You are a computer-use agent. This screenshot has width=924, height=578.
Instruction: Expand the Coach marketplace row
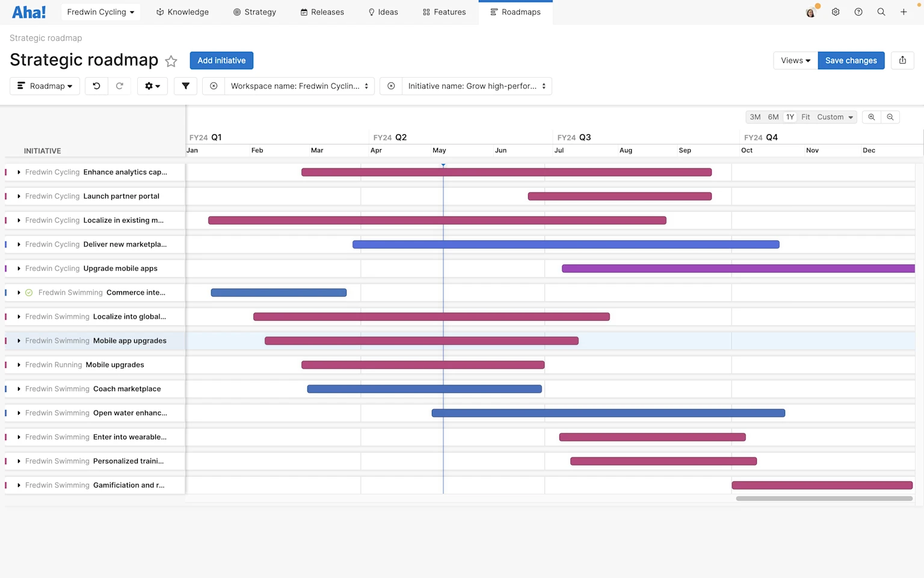[19, 389]
